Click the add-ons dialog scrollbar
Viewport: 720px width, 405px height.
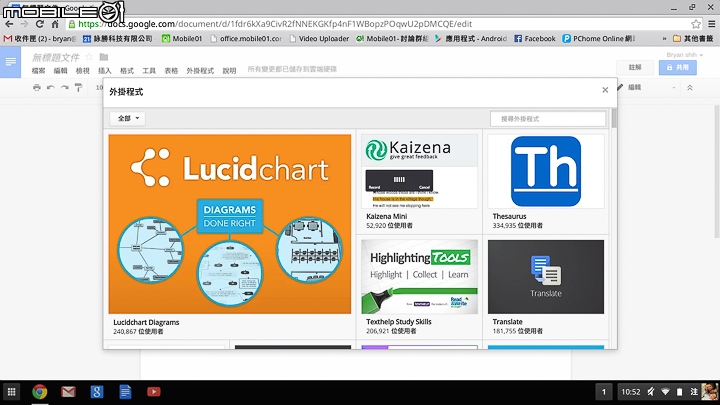[x=614, y=118]
